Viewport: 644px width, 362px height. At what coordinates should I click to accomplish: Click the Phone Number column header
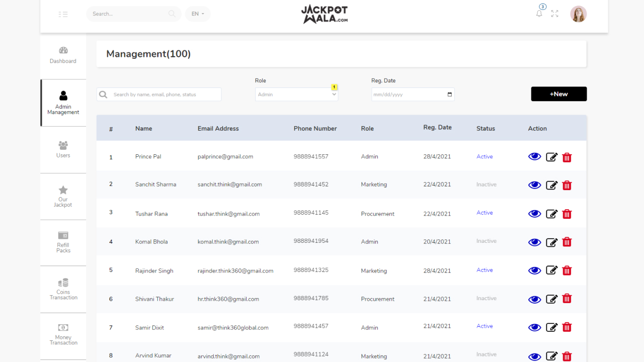tap(315, 129)
